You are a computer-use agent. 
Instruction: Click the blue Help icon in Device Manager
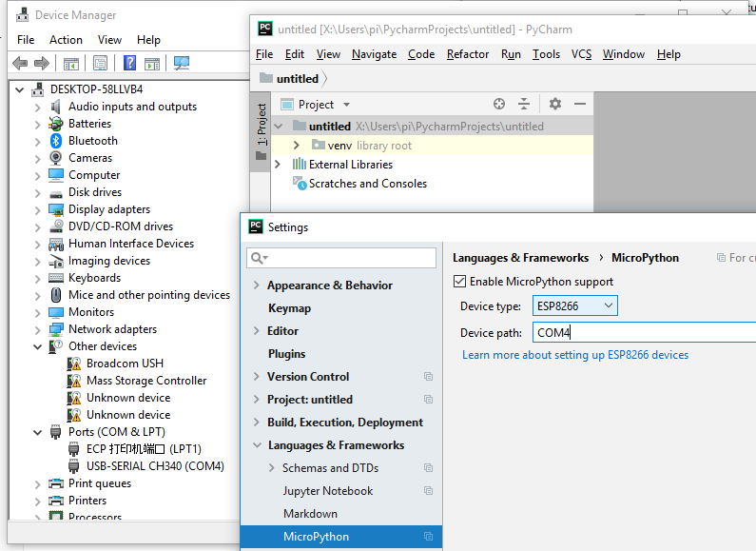(x=128, y=64)
